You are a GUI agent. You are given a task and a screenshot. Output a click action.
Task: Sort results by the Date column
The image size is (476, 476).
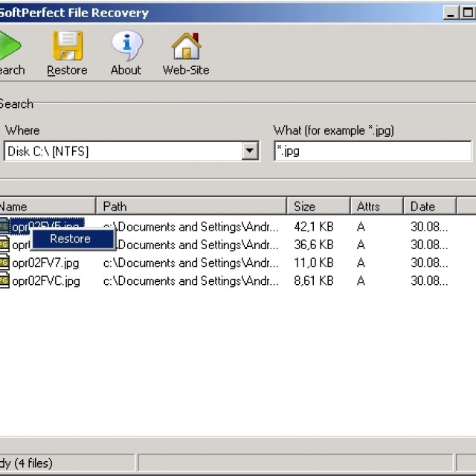tap(429, 207)
